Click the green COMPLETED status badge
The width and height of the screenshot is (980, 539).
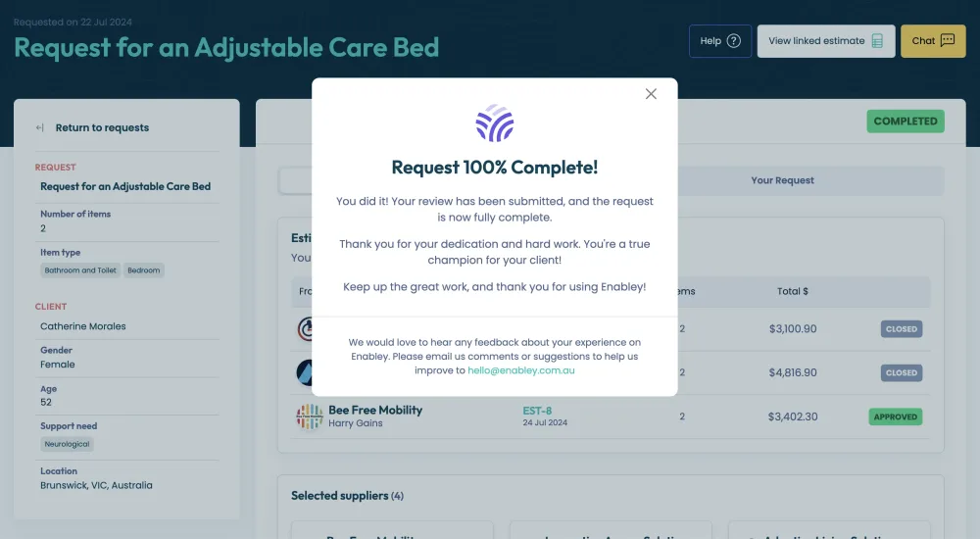point(905,122)
